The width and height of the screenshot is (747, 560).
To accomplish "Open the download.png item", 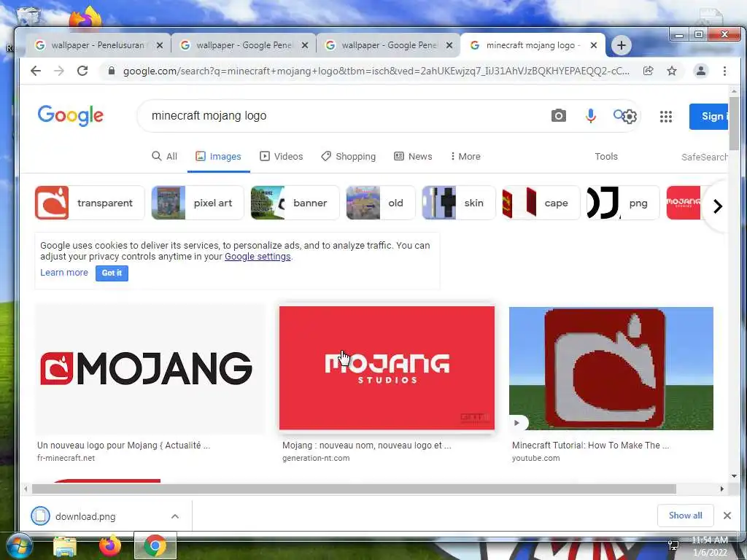I will (85, 516).
